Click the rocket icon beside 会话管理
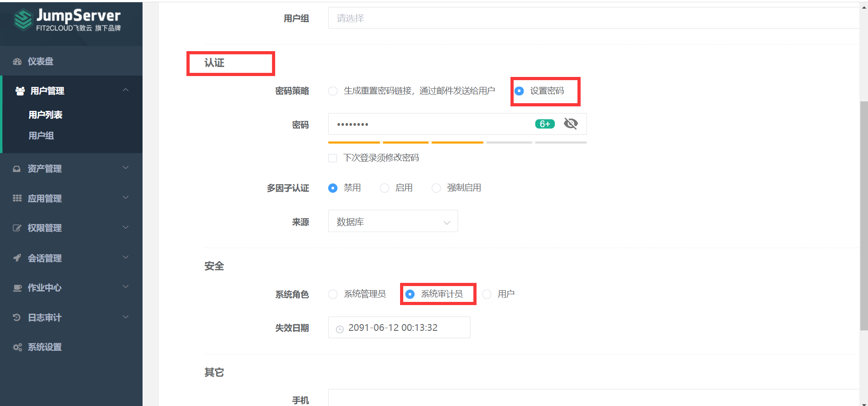The image size is (868, 406). pos(17,258)
